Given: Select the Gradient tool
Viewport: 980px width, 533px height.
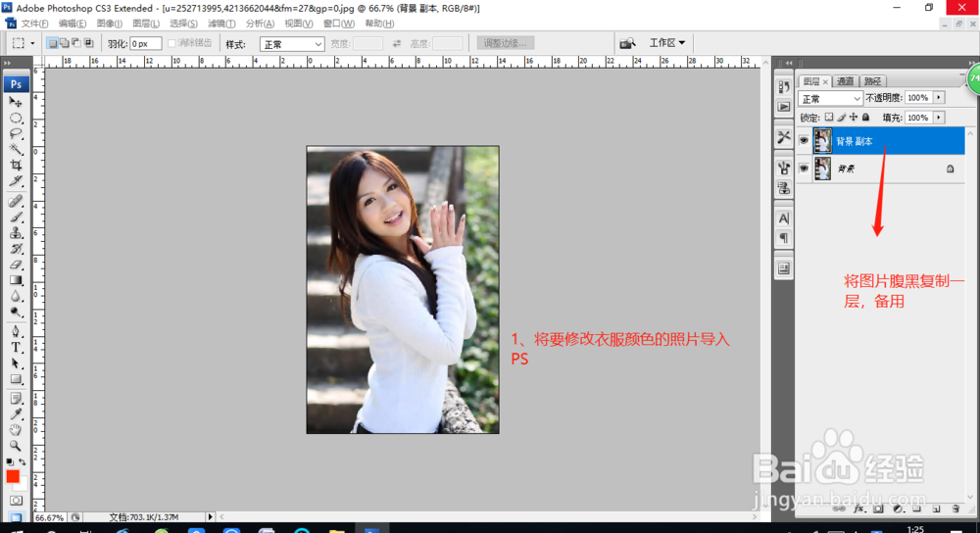Looking at the screenshot, I should point(16,280).
